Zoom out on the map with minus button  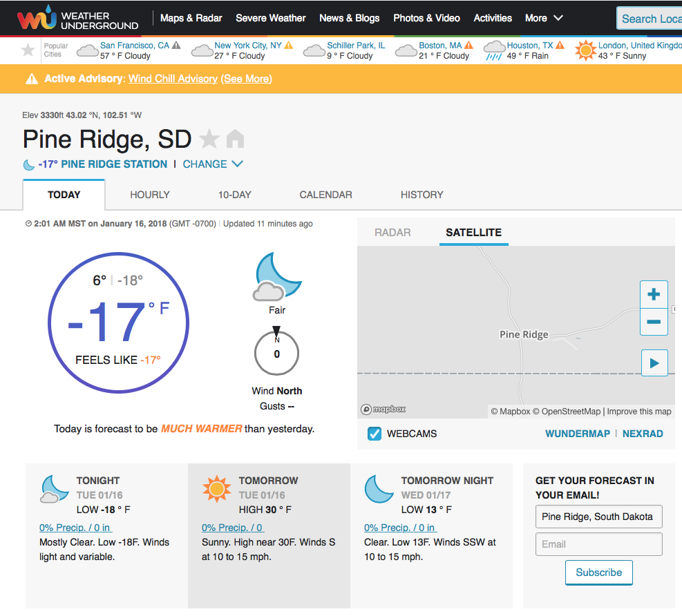coord(654,322)
